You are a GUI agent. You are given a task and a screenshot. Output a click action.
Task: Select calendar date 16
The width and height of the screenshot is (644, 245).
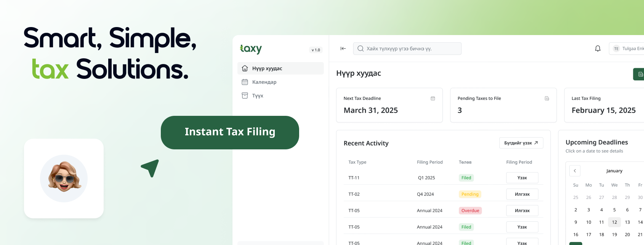pyautogui.click(x=576, y=235)
